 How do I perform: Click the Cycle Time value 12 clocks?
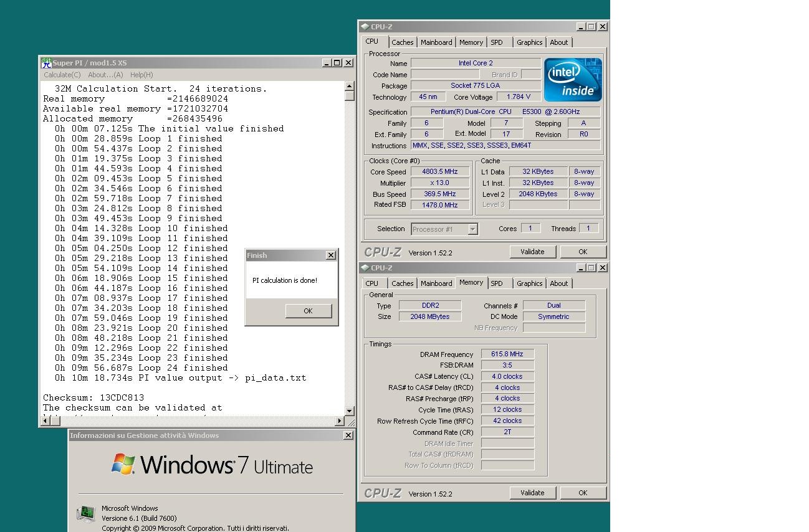click(507, 410)
